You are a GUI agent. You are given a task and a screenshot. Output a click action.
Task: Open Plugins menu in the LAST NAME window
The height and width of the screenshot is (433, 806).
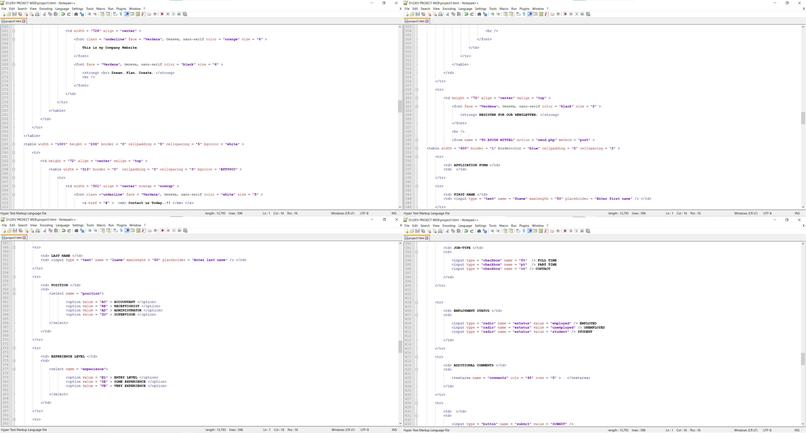(121, 225)
